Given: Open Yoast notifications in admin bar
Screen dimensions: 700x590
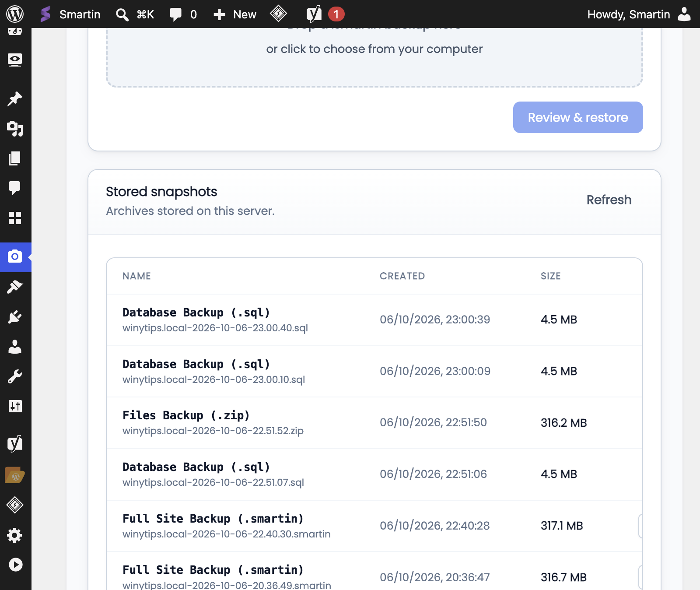Looking at the screenshot, I should (325, 14).
